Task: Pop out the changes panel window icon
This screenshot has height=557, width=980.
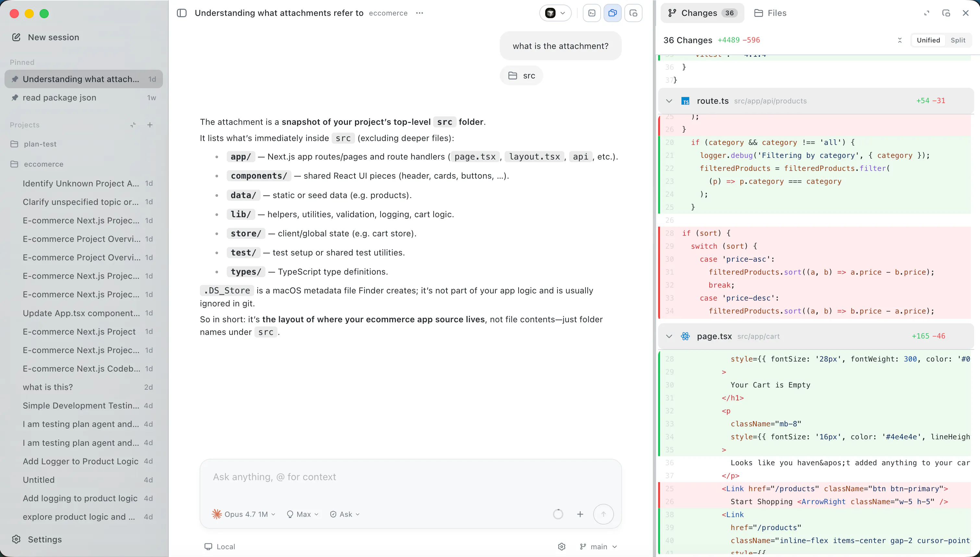Action: [x=946, y=13]
